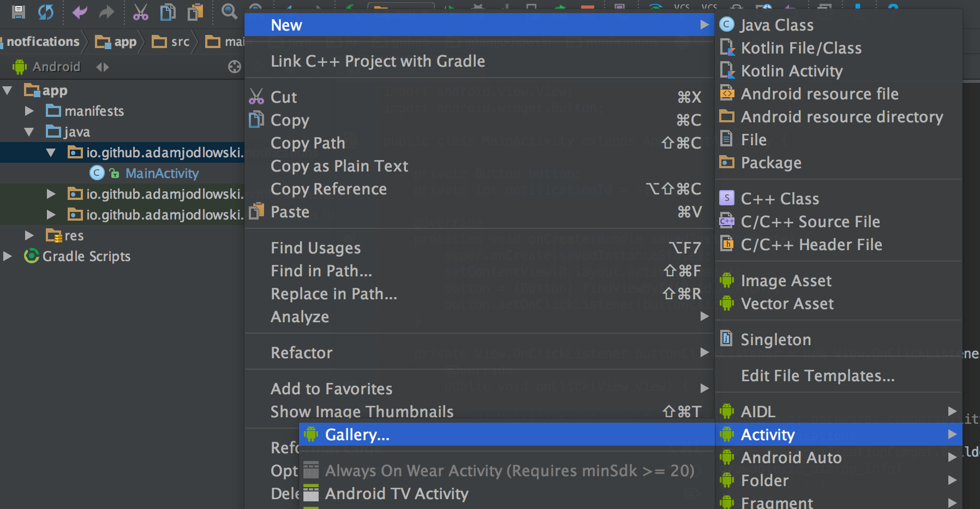This screenshot has width=980, height=509.
Task: Create a new C++ Class
Action: point(838,199)
